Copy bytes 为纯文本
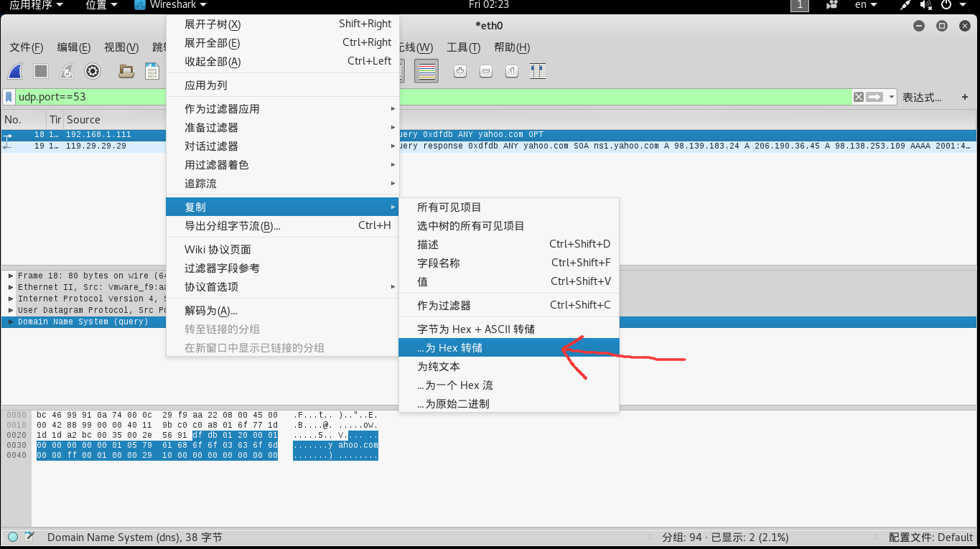 coord(508,367)
